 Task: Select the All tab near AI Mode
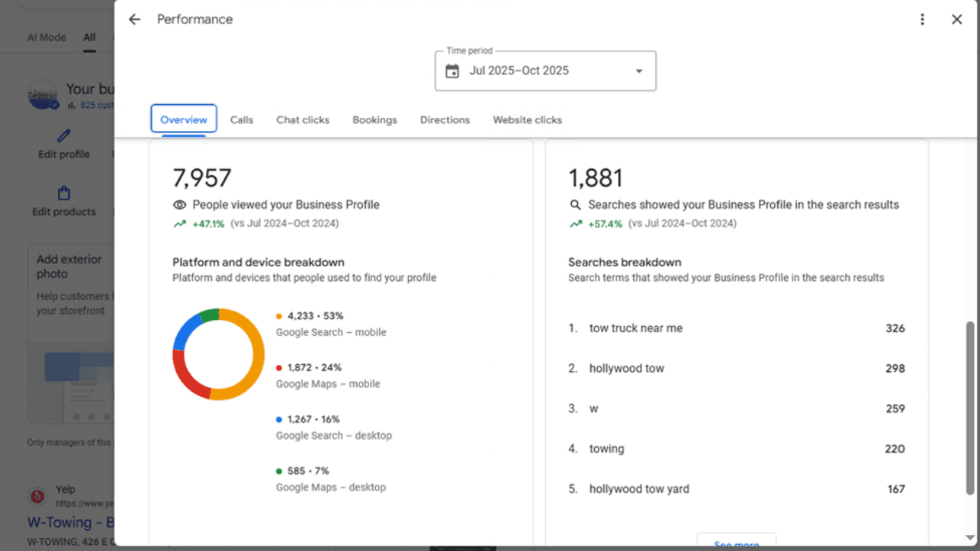point(89,36)
